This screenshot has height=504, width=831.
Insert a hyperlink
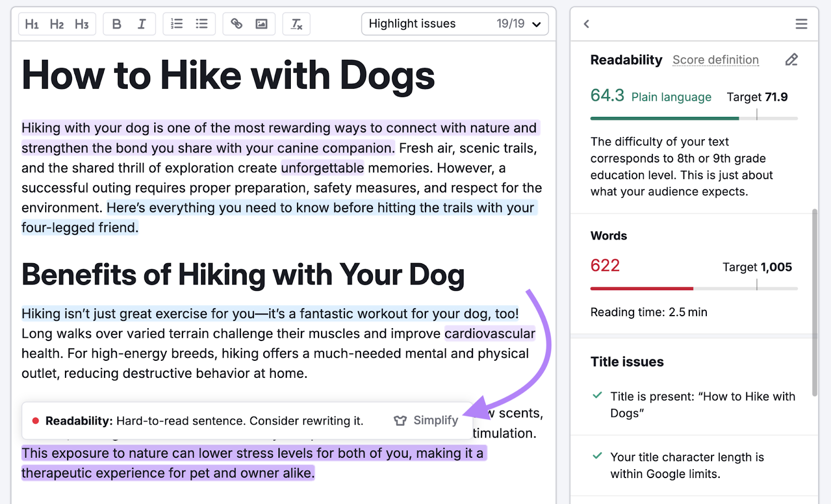click(x=237, y=23)
